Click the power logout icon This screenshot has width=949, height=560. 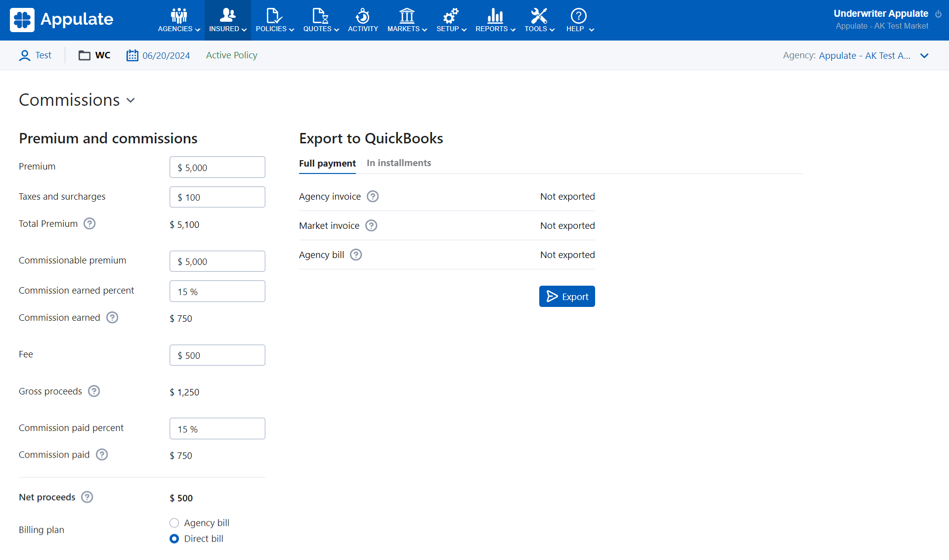pyautogui.click(x=938, y=14)
